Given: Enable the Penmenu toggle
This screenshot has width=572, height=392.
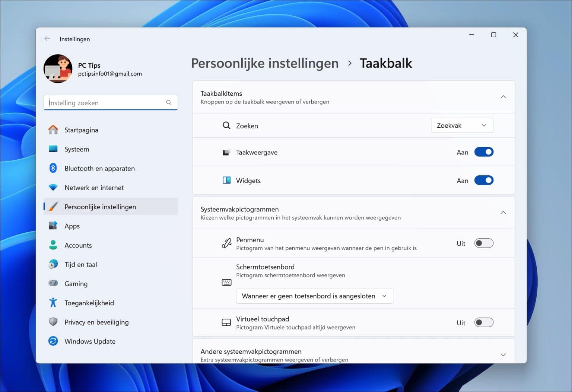Looking at the screenshot, I should tap(484, 243).
